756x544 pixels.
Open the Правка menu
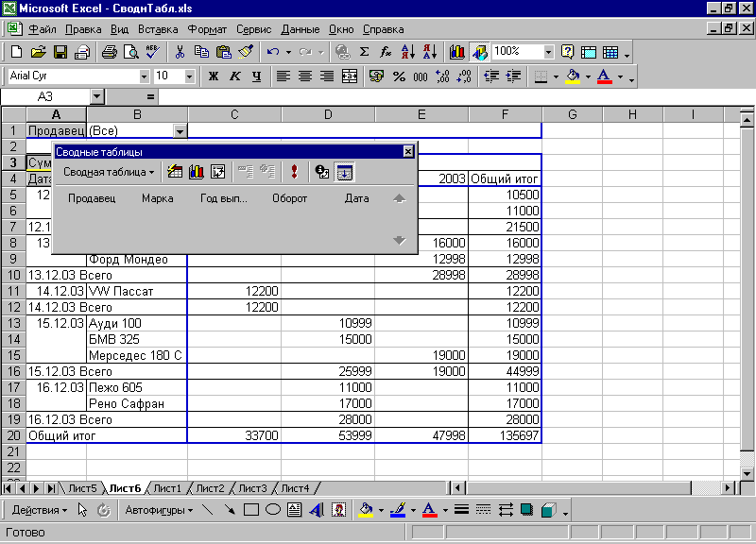pyautogui.click(x=83, y=30)
